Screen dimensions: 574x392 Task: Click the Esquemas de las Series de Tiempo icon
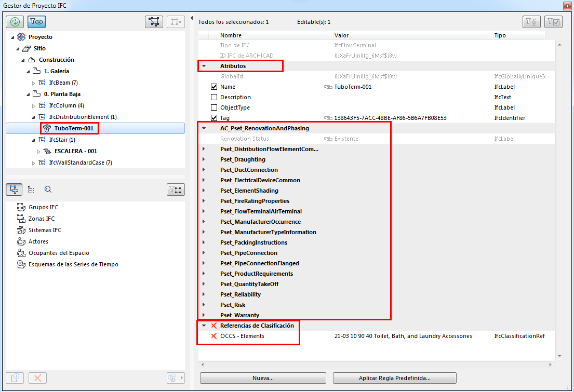coord(21,264)
